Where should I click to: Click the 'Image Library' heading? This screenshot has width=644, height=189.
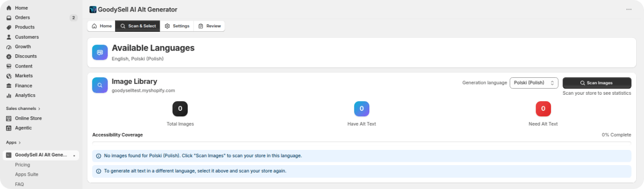(x=134, y=81)
